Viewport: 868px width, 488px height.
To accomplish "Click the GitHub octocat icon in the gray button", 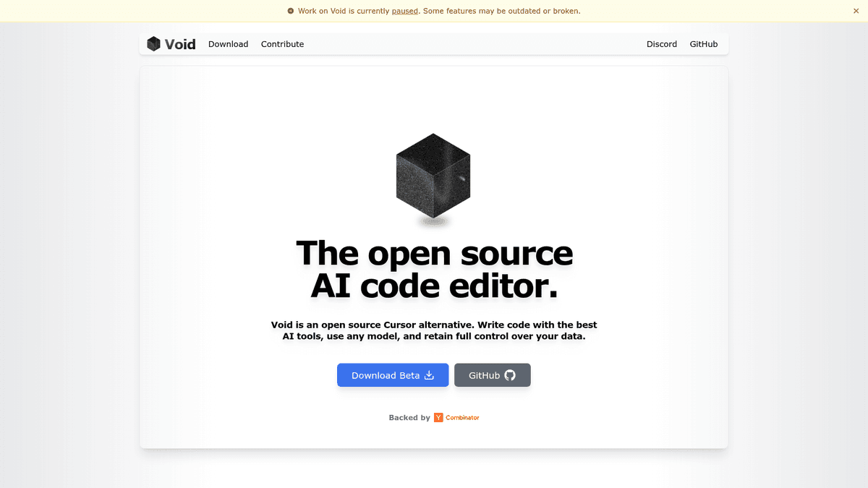I will [510, 374].
